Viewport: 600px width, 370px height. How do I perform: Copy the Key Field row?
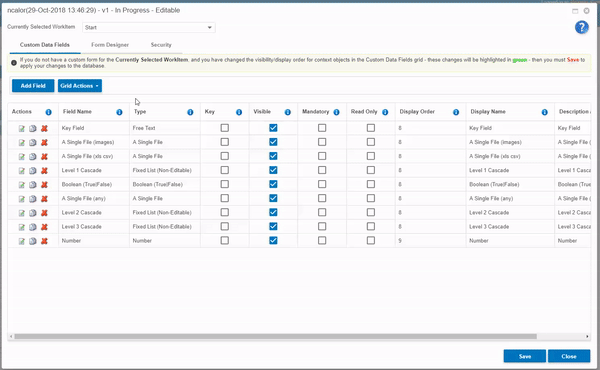click(x=33, y=129)
